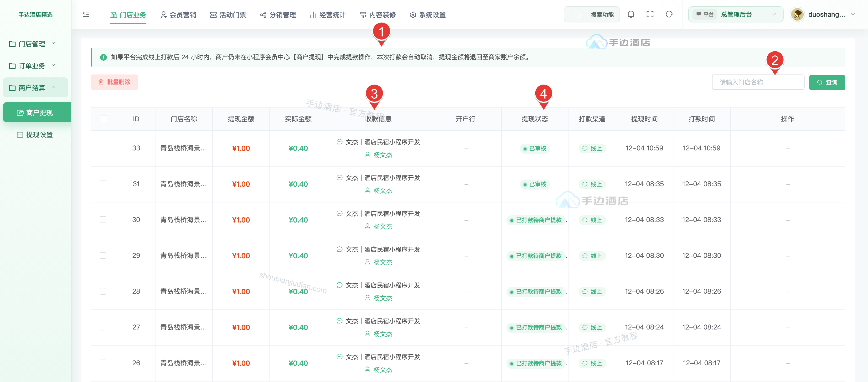The width and height of the screenshot is (868, 382).
Task: Switch to 活动门票 top tab
Action: [228, 15]
